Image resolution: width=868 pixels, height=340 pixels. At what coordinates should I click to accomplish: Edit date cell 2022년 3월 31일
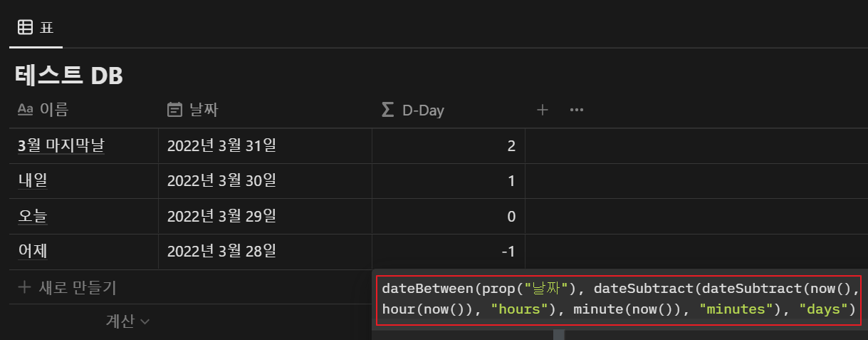click(x=265, y=146)
